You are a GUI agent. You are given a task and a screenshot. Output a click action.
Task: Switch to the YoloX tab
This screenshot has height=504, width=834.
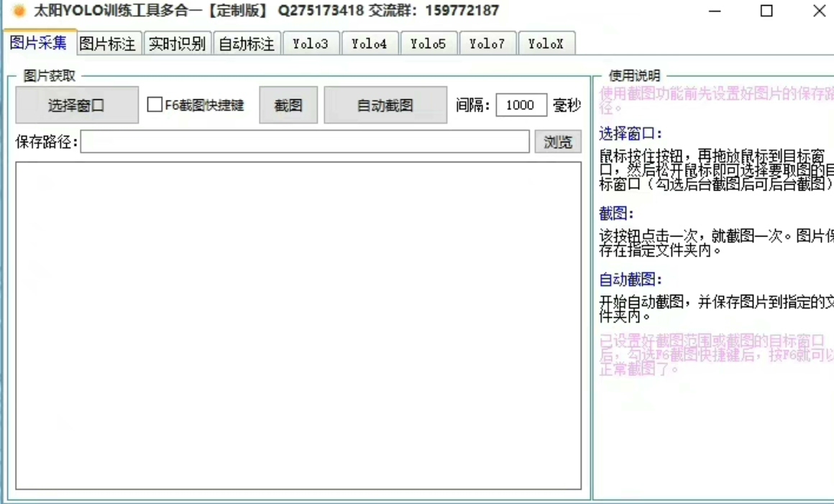[x=546, y=44]
